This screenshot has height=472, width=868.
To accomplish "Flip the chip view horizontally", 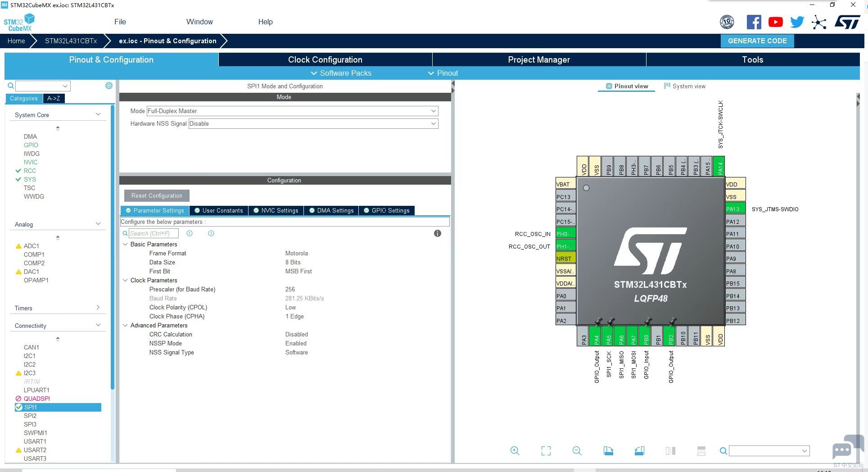I will click(670, 451).
